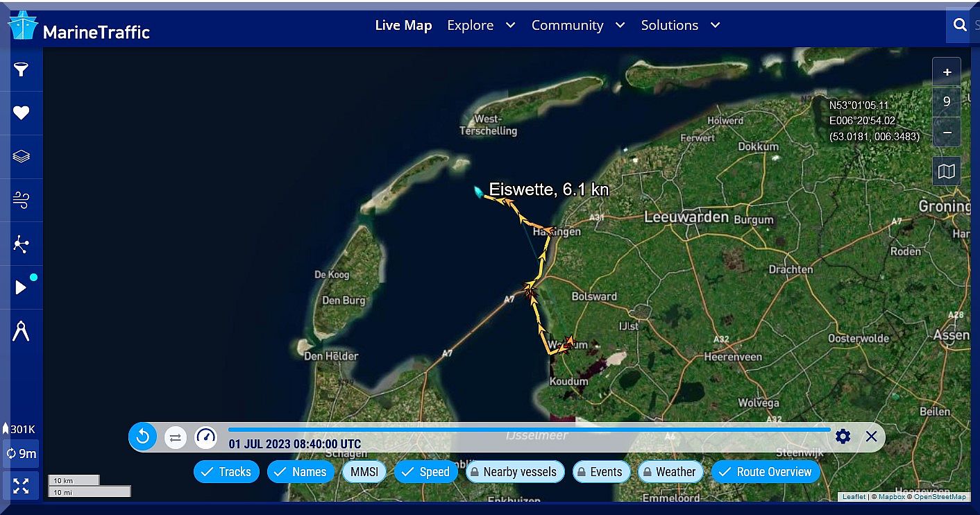Click the OpenStreetMap attribution link
Screen dimensions: 980x515
[x=940, y=497]
